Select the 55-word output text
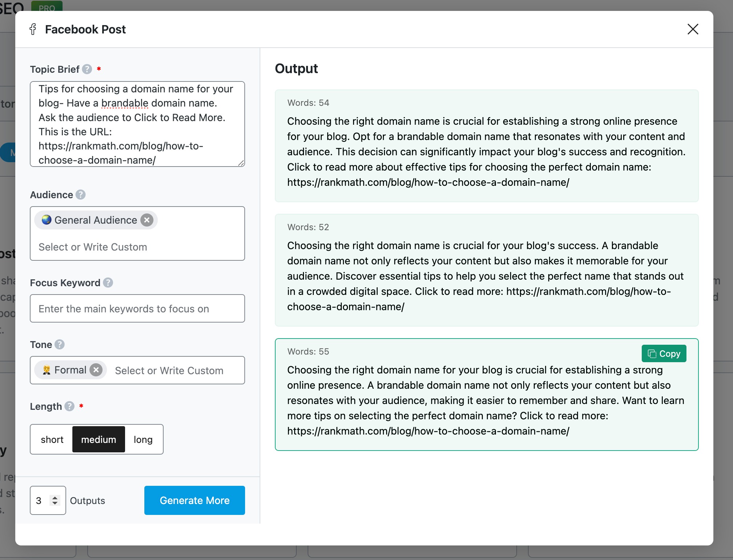The height and width of the screenshot is (560, 733). pos(486,400)
